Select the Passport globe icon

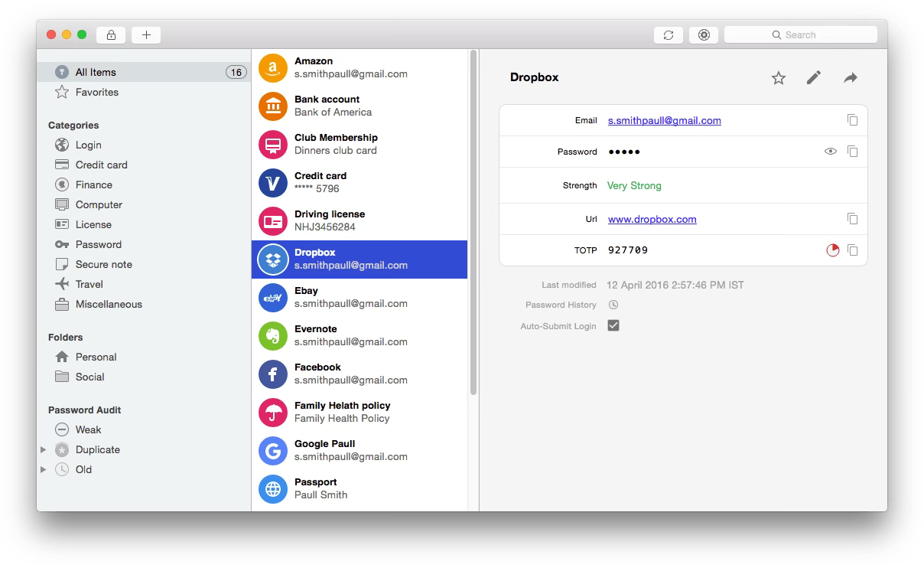273,489
